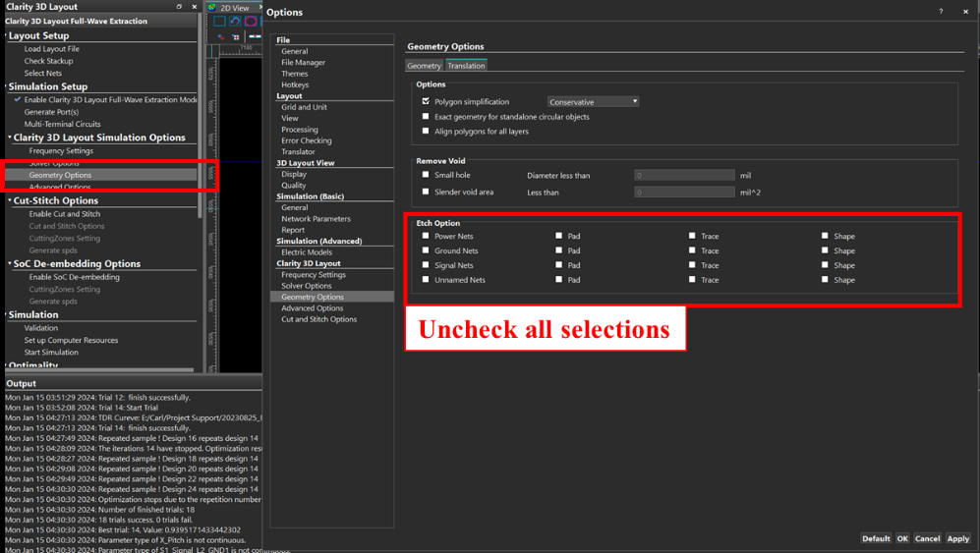The image size is (980, 553).
Task: Toggle the Ground Nets checkbox
Action: (426, 249)
